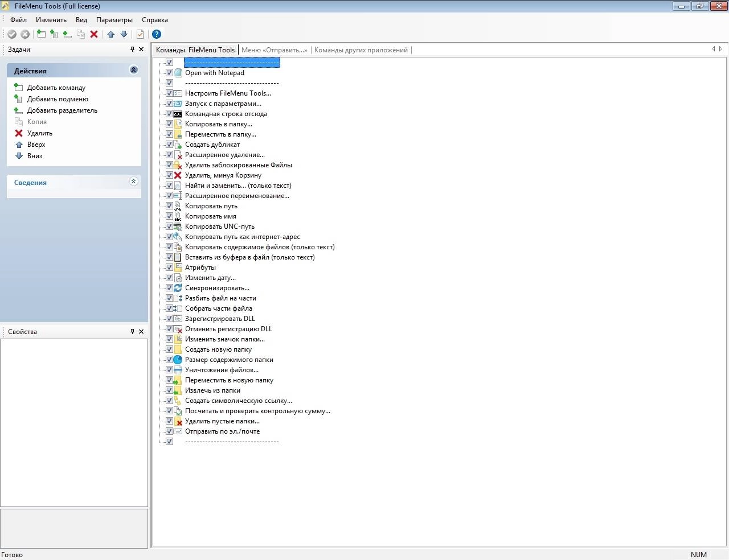Open the Изменить menu
The height and width of the screenshot is (560, 729).
click(x=51, y=19)
